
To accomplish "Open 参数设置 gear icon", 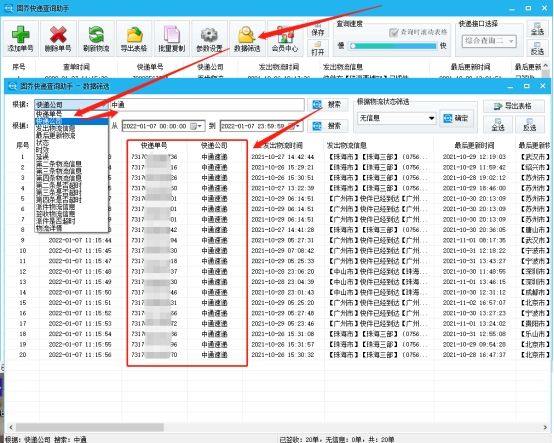I will point(209,38).
